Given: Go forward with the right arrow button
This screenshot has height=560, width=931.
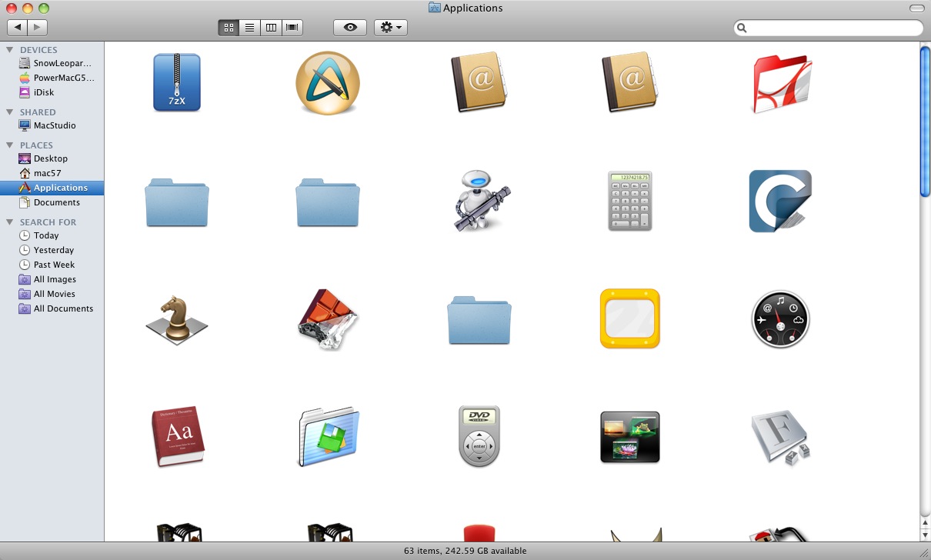Looking at the screenshot, I should click(x=38, y=28).
